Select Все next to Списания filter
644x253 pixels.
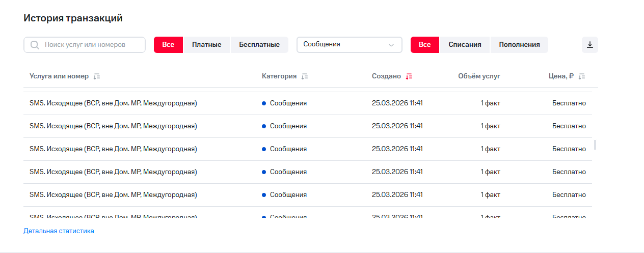tap(425, 45)
